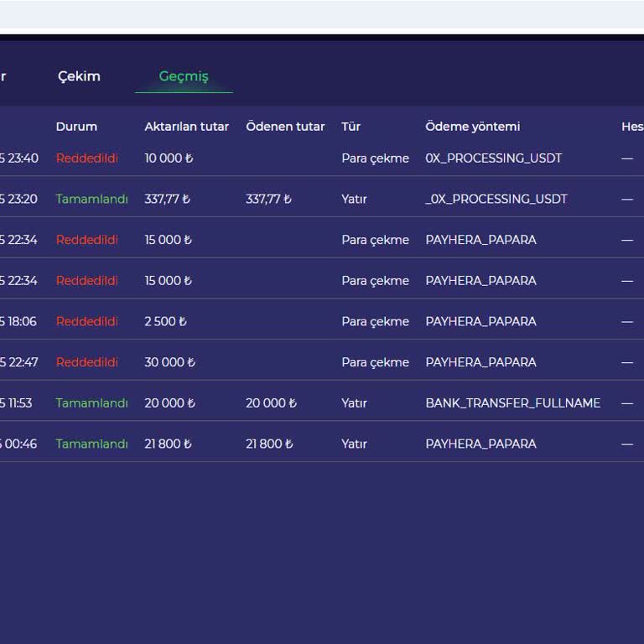
Task: Select the Aktarılan tutar column header
Action: click(x=186, y=127)
